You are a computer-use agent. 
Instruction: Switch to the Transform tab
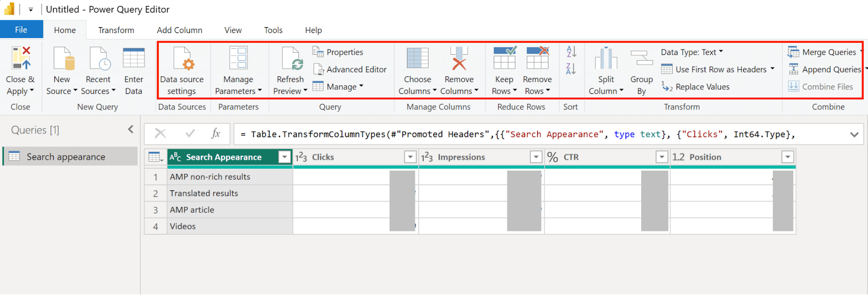116,30
